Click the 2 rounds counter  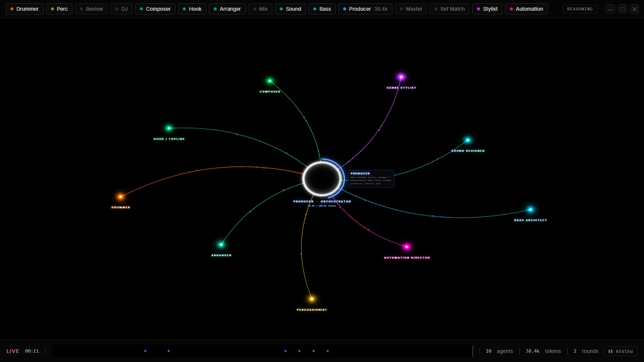pyautogui.click(x=586, y=351)
